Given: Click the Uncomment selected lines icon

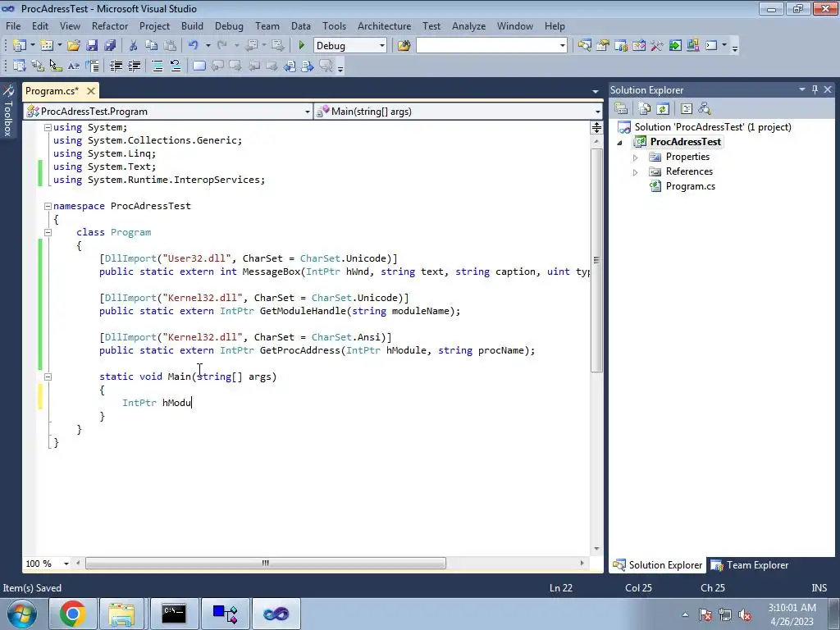Looking at the screenshot, I should [176, 66].
